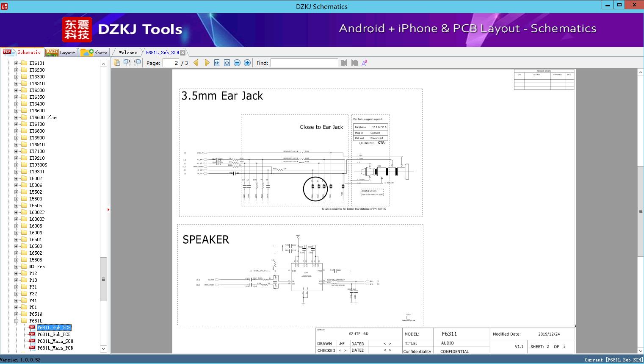The height and width of the screenshot is (364, 644).
Task: Click the F6311 model value
Action: pyautogui.click(x=449, y=334)
